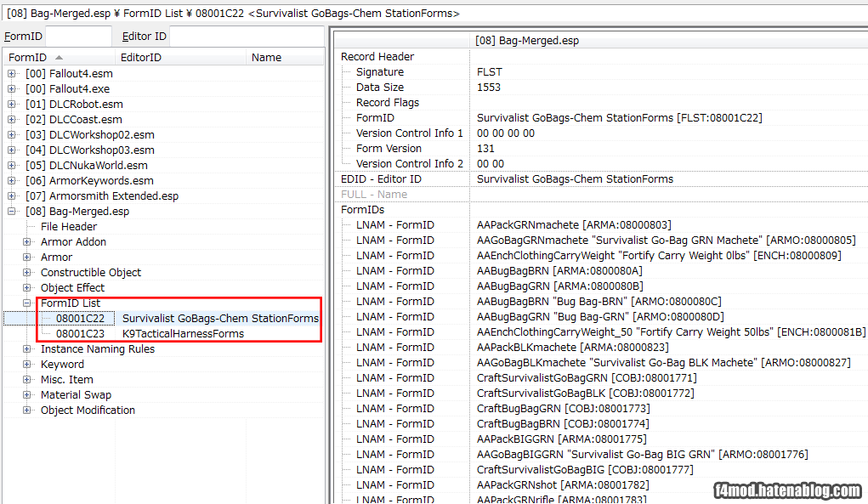868x504 pixels.
Task: Sort by the EditorID column header
Action: pyautogui.click(x=180, y=58)
